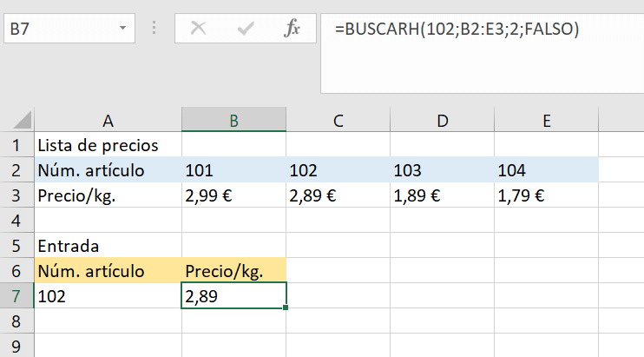Select row 6 header
644x357 pixels.
[x=16, y=270]
